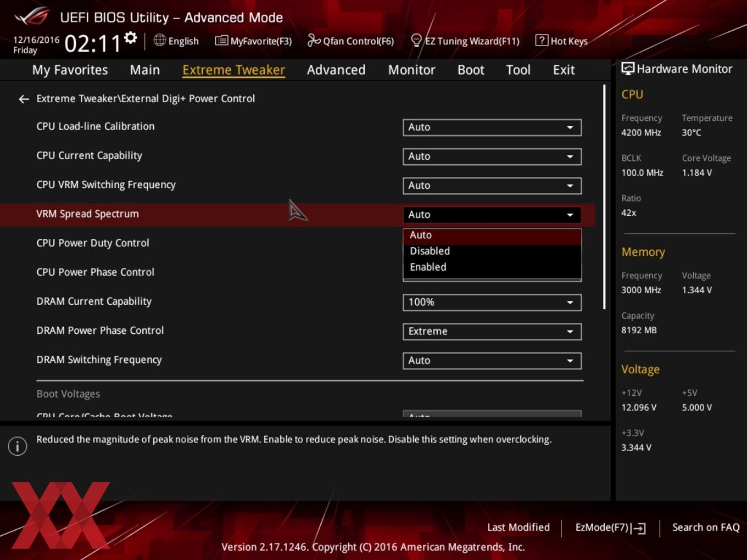This screenshot has width=747, height=560.
Task: Open DRAM Switching Frequency dropdown
Action: click(x=492, y=360)
